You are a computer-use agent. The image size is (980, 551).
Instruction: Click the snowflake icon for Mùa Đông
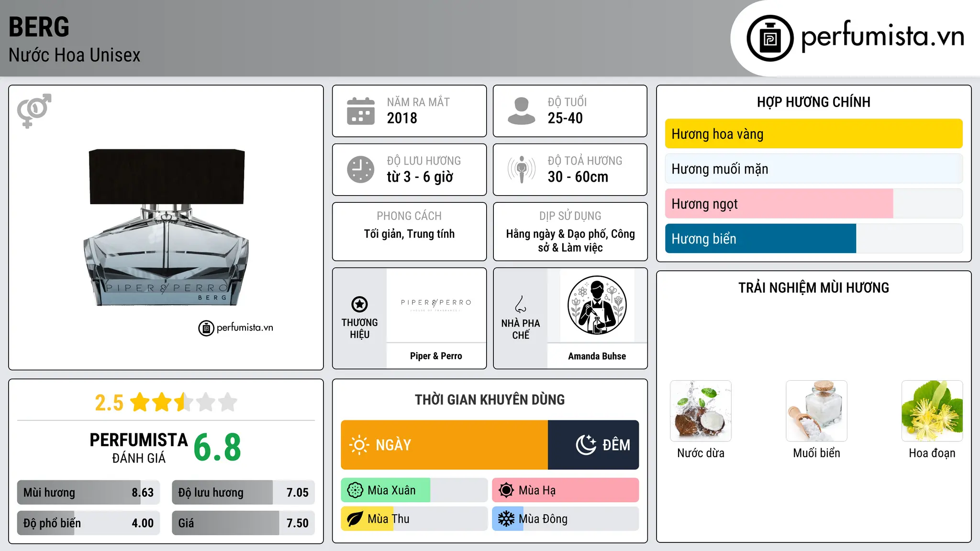click(x=506, y=519)
